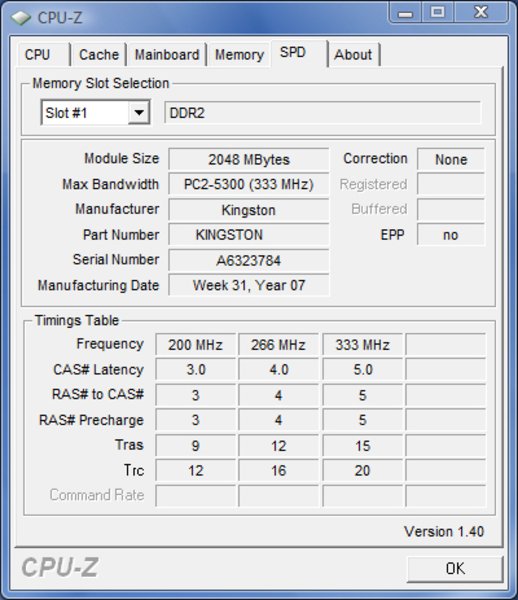Click the CAS# Latency 3.0 cell
Viewport: 518px width, 600px height.
(195, 370)
